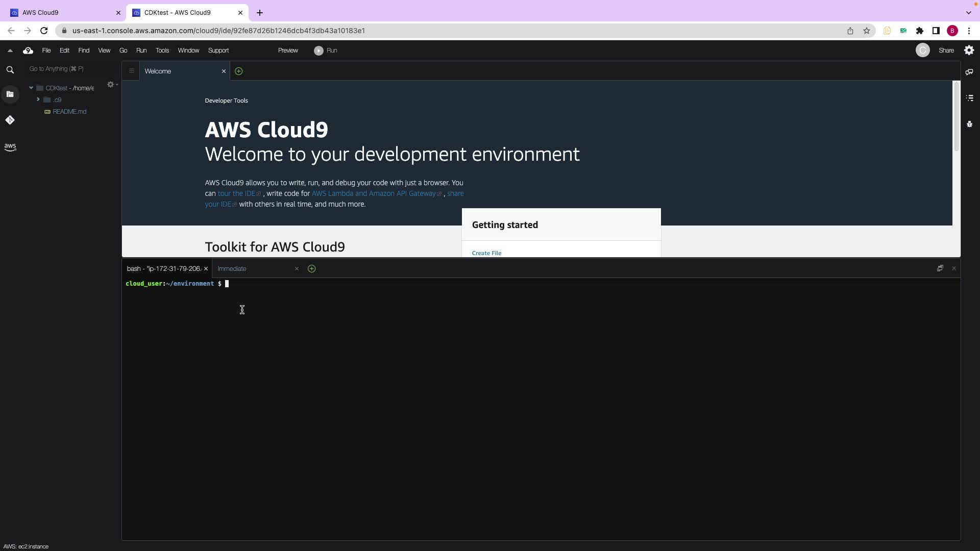The height and width of the screenshot is (551, 980).
Task: Open the Outline panel on right edge
Action: tap(969, 98)
